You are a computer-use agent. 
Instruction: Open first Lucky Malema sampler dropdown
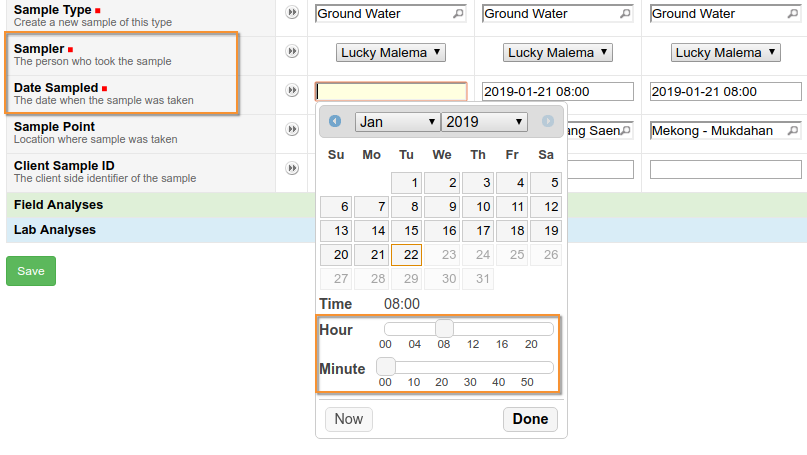391,53
